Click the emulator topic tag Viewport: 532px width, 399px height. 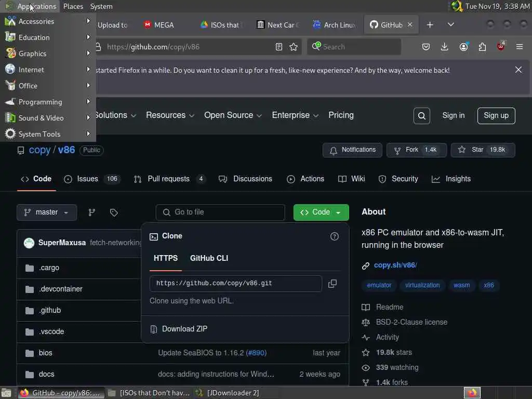coord(379,285)
